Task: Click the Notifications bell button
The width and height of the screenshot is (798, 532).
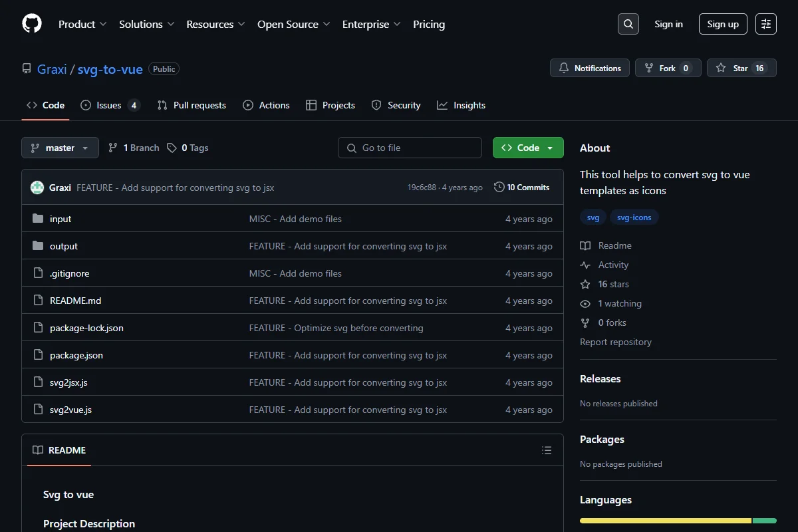Action: pyautogui.click(x=590, y=68)
